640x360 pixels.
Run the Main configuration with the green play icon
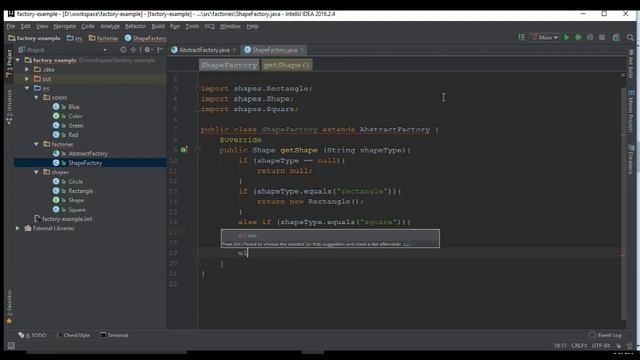pyautogui.click(x=566, y=38)
